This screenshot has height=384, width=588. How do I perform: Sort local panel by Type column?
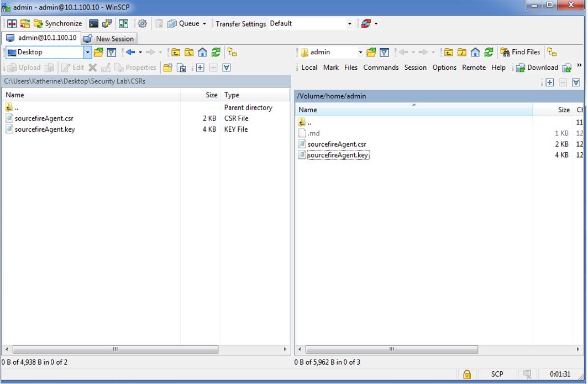pos(255,95)
